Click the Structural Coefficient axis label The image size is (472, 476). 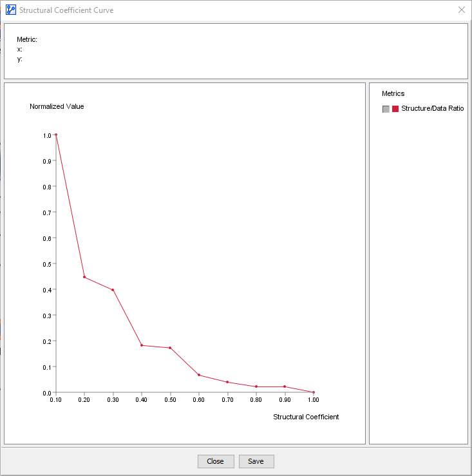click(x=306, y=417)
